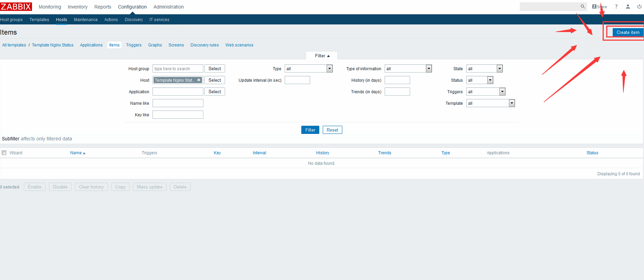Image resolution: width=644 pixels, height=280 pixels.
Task: Go to Actions submenu
Action: [111, 20]
